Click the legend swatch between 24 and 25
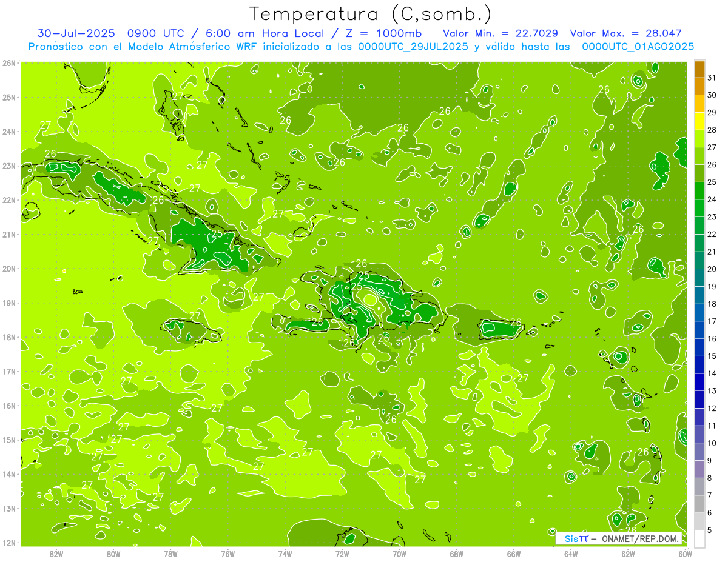The image size is (728, 562). pyautogui.click(x=700, y=191)
